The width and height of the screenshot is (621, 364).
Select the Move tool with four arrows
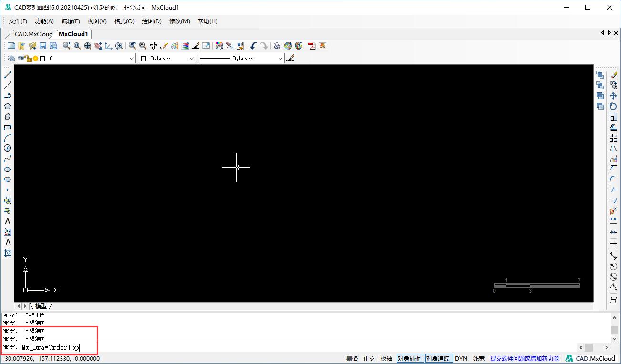613,96
